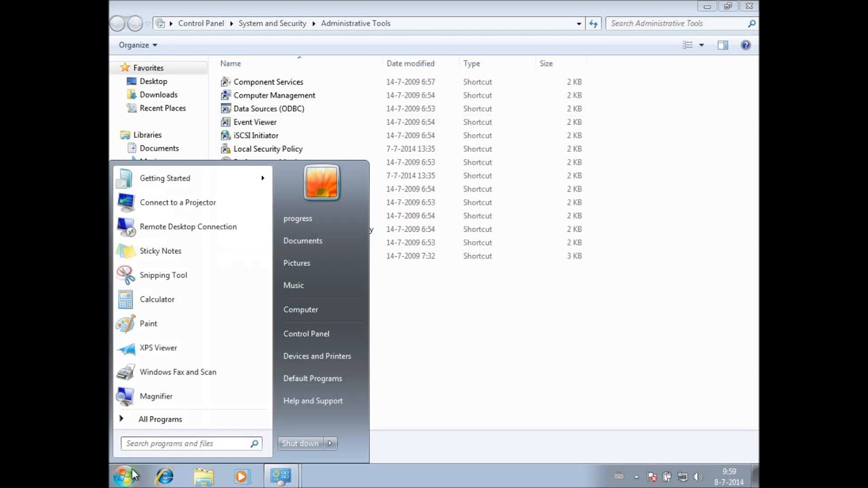868x488 pixels.
Task: Select Local Security Policy shortcut
Action: pyautogui.click(x=262, y=149)
